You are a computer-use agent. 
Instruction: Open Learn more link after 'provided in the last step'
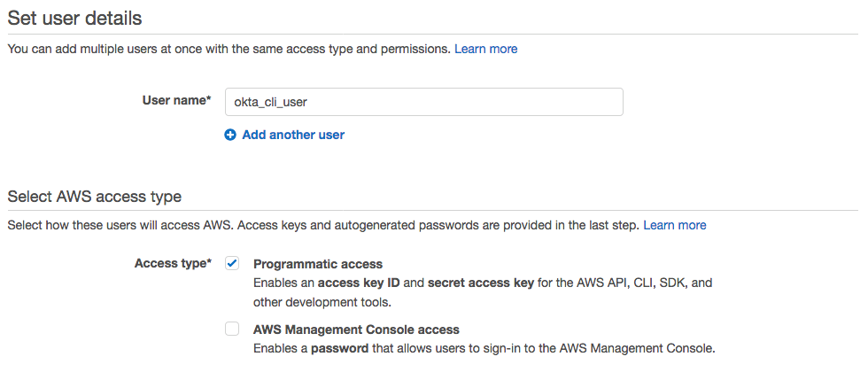[675, 225]
